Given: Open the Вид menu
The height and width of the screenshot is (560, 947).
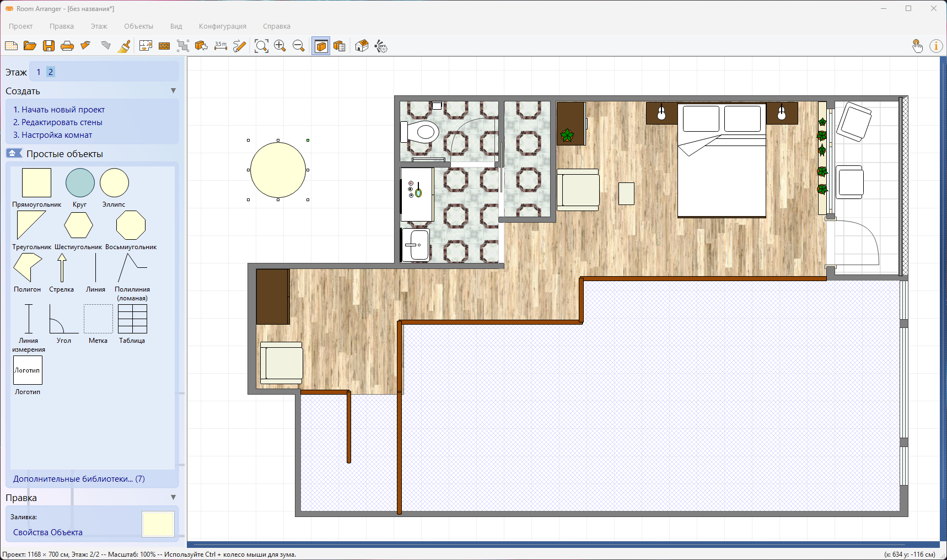Looking at the screenshot, I should pos(176,26).
